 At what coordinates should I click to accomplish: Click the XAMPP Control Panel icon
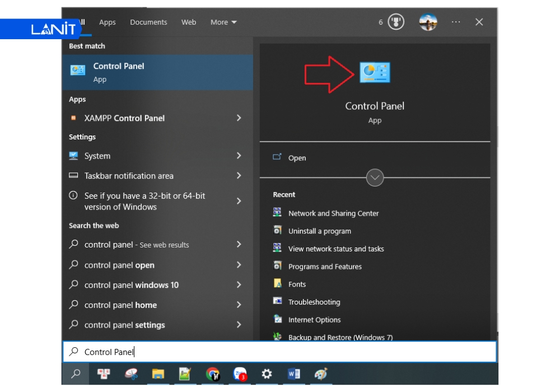point(73,118)
